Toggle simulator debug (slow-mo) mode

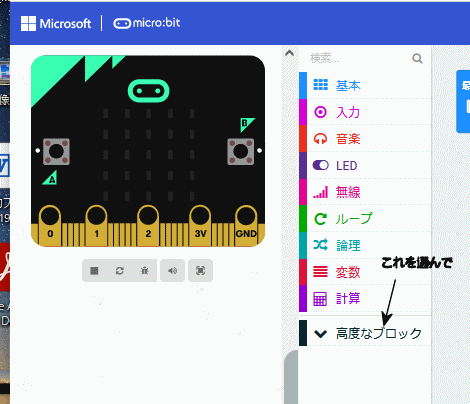(x=144, y=270)
